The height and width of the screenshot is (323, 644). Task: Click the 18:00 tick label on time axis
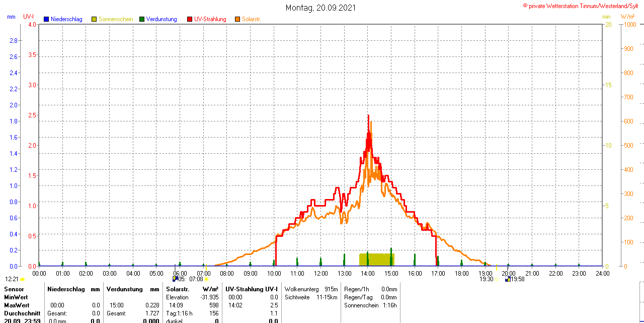pyautogui.click(x=461, y=274)
